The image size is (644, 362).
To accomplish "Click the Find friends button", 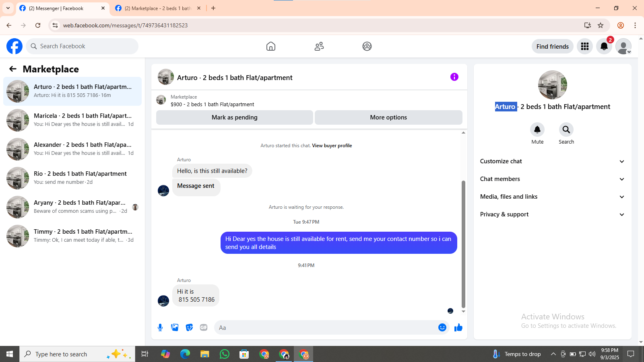I will pyautogui.click(x=553, y=46).
